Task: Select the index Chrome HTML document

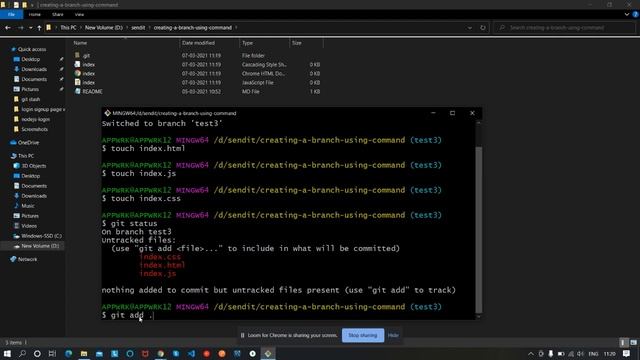Action: pos(89,73)
